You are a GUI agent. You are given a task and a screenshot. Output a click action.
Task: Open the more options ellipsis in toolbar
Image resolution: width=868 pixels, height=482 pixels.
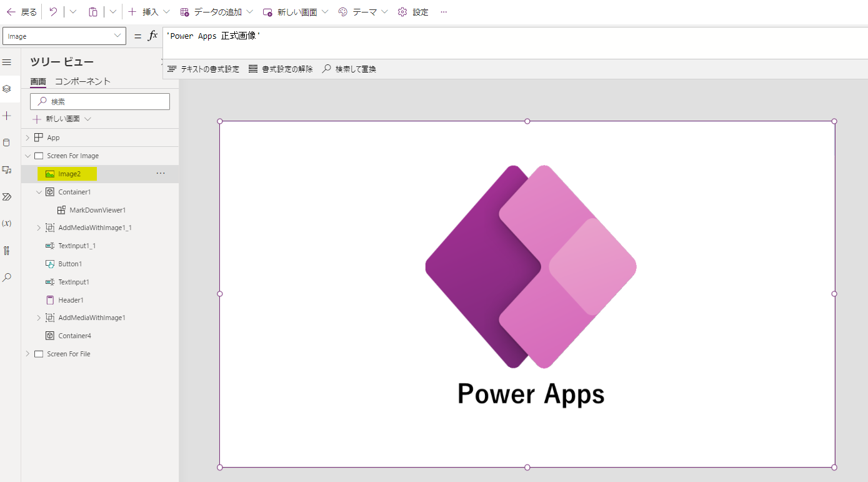[x=444, y=12]
